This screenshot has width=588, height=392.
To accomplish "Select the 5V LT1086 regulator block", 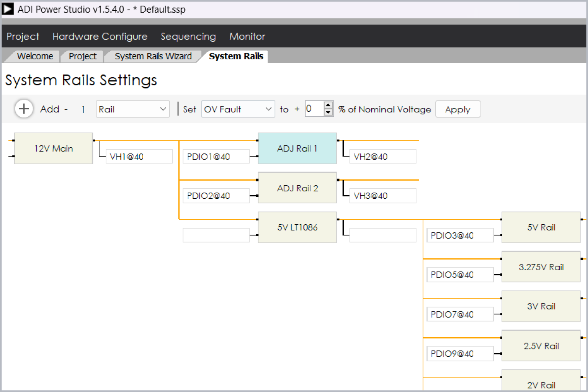I will 297,227.
